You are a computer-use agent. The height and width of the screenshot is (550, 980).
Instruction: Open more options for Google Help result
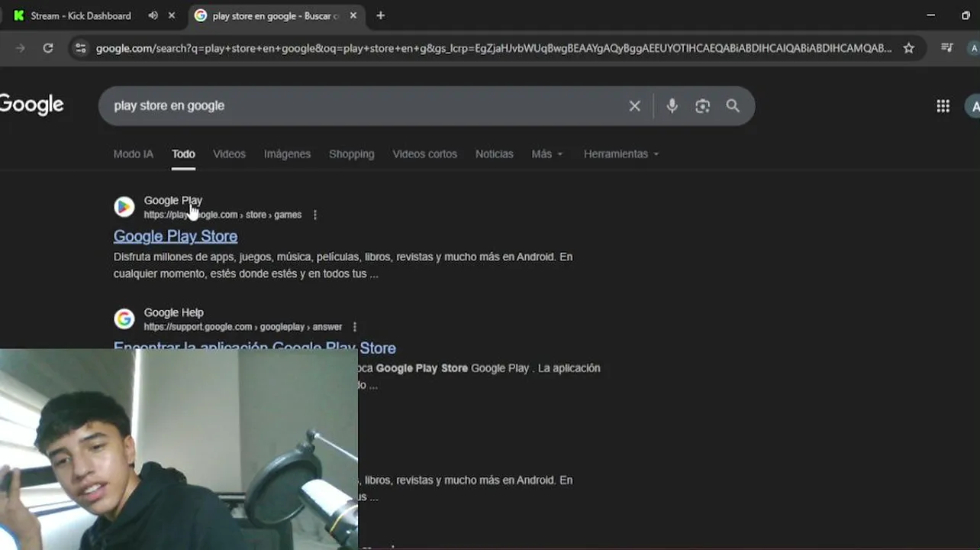point(354,327)
